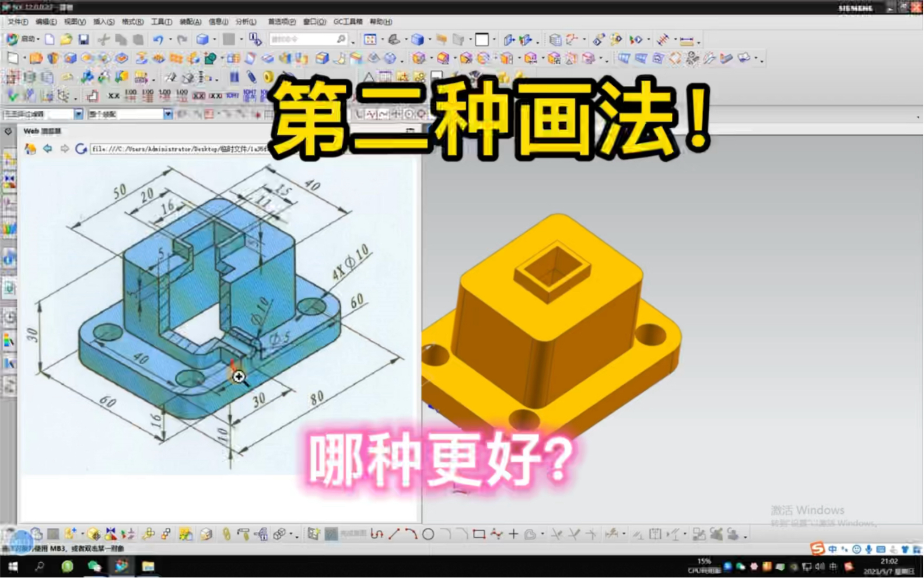This screenshot has height=578, width=924.
Task: Click the white background color box
Action: pyautogui.click(x=482, y=39)
